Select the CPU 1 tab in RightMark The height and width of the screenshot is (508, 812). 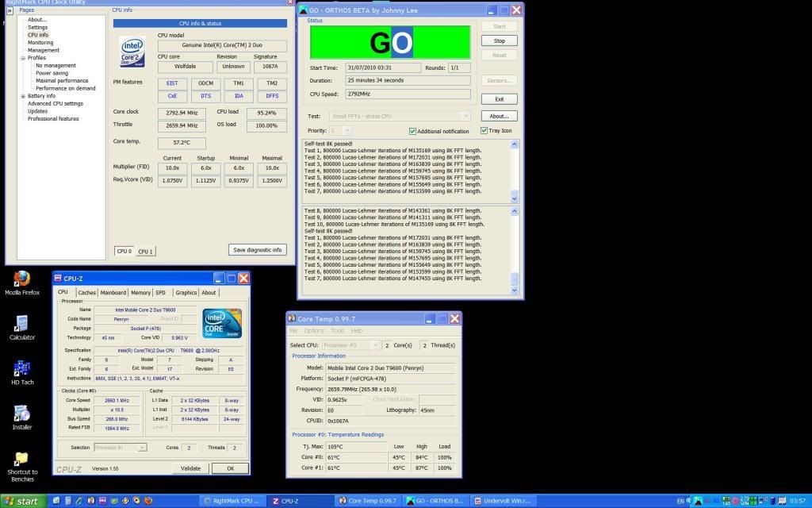pos(146,252)
